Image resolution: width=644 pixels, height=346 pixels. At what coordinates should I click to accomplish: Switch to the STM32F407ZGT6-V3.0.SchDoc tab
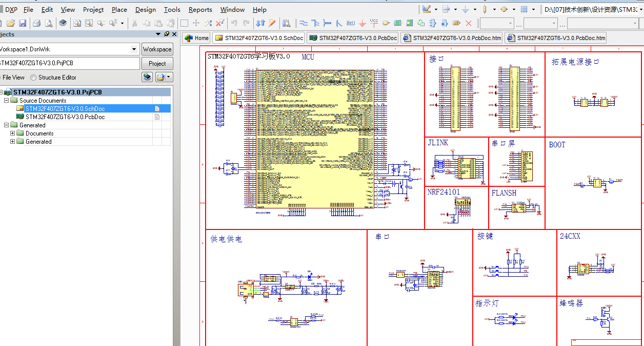click(x=259, y=38)
